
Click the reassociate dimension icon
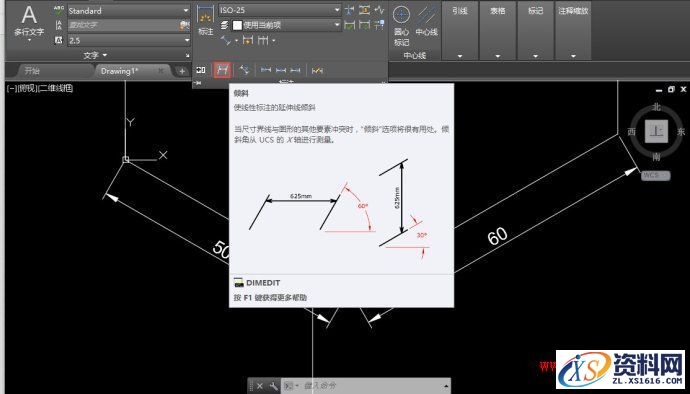click(379, 25)
